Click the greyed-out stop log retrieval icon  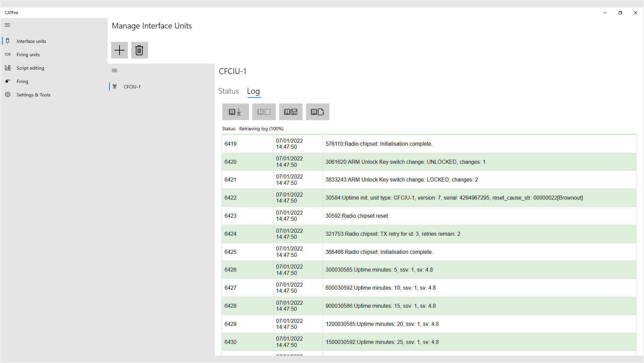point(264,112)
